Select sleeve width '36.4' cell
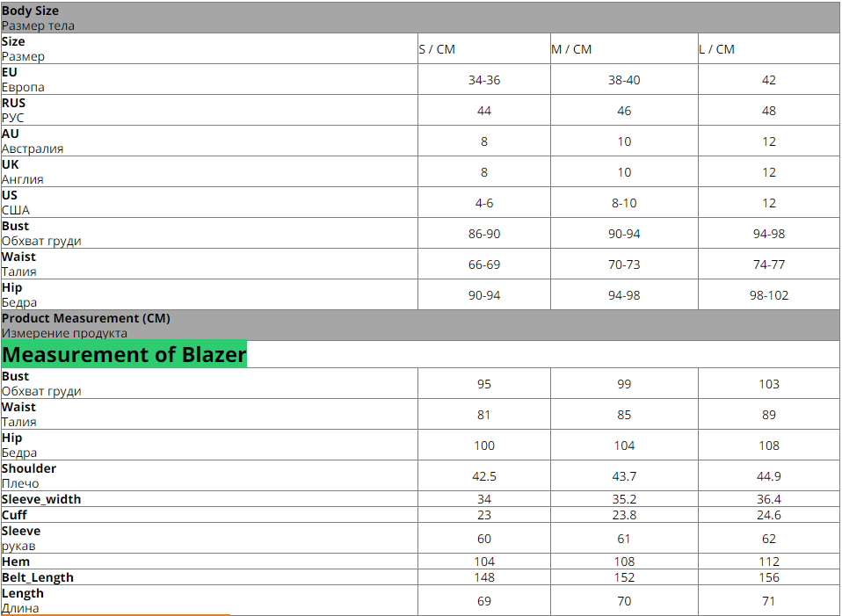 coord(769,499)
